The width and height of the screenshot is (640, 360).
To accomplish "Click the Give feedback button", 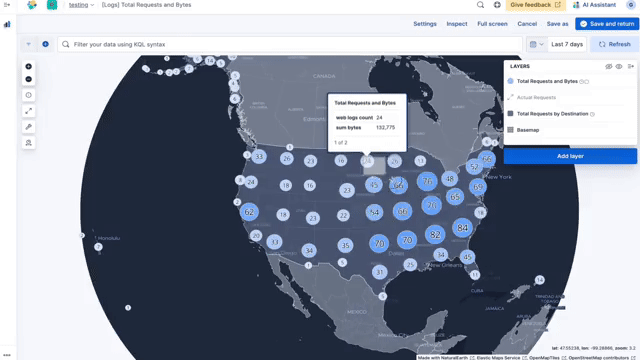I will click(x=536, y=5).
